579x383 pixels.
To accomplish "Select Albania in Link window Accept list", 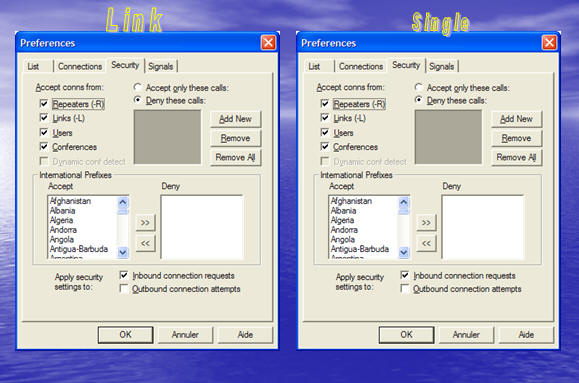I will click(83, 211).
